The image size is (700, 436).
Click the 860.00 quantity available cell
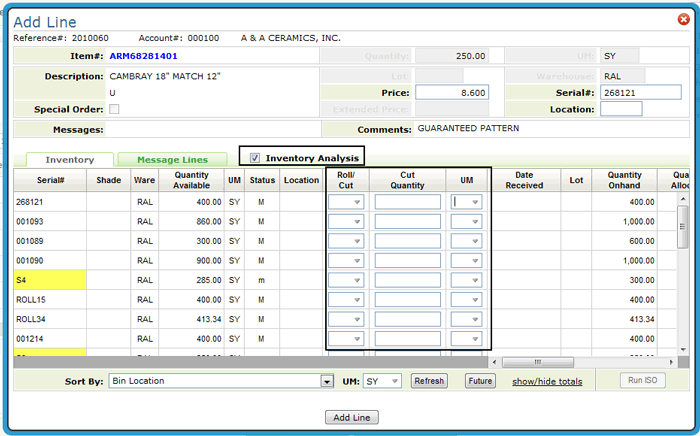pos(191,221)
